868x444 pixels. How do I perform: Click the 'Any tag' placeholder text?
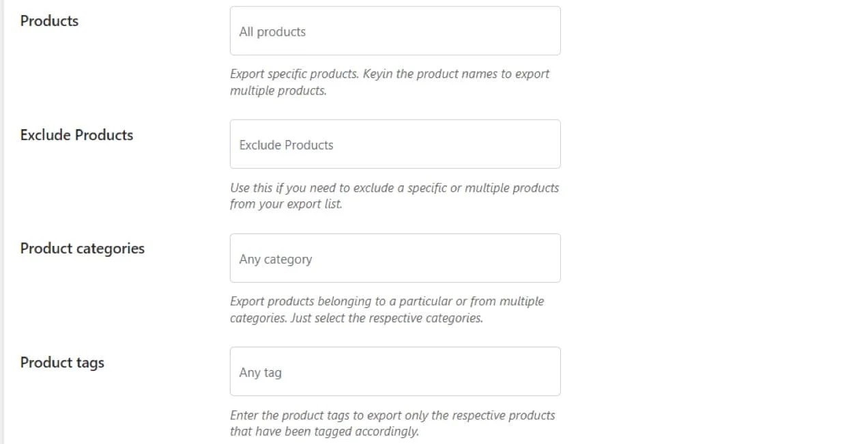[x=260, y=372]
